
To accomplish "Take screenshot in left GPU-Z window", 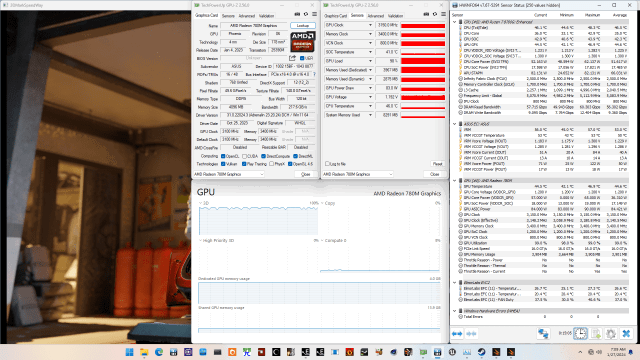I will tap(297, 14).
